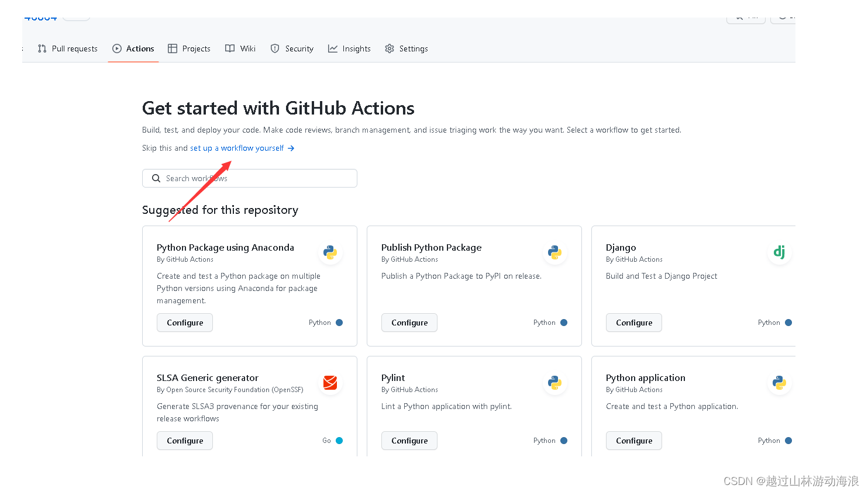The height and width of the screenshot is (492, 868).
Task: Click 'set up a workflow yourself' link
Action: coord(242,148)
